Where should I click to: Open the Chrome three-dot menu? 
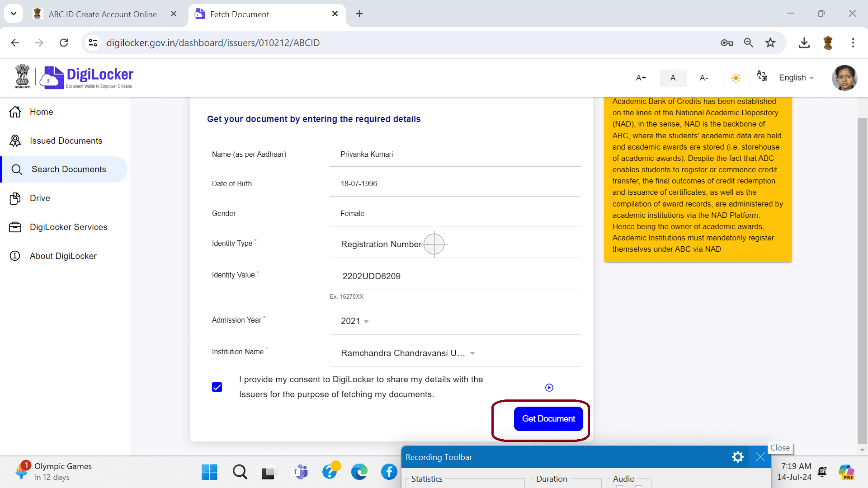point(853,42)
